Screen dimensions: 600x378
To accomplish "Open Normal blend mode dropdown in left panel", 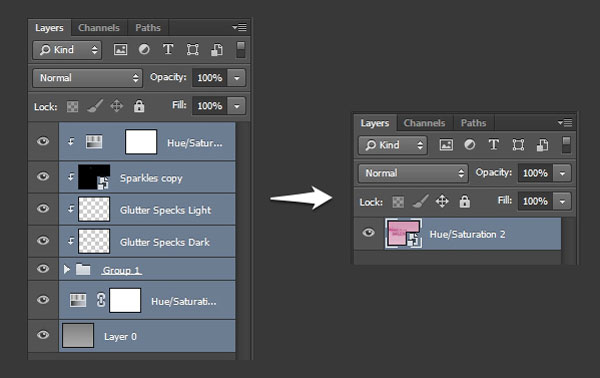I will (88, 78).
